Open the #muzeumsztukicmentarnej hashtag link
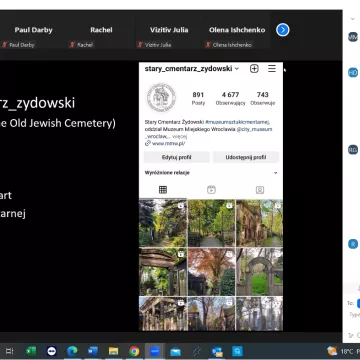The image size is (360, 360). pyautogui.click(x=238, y=122)
